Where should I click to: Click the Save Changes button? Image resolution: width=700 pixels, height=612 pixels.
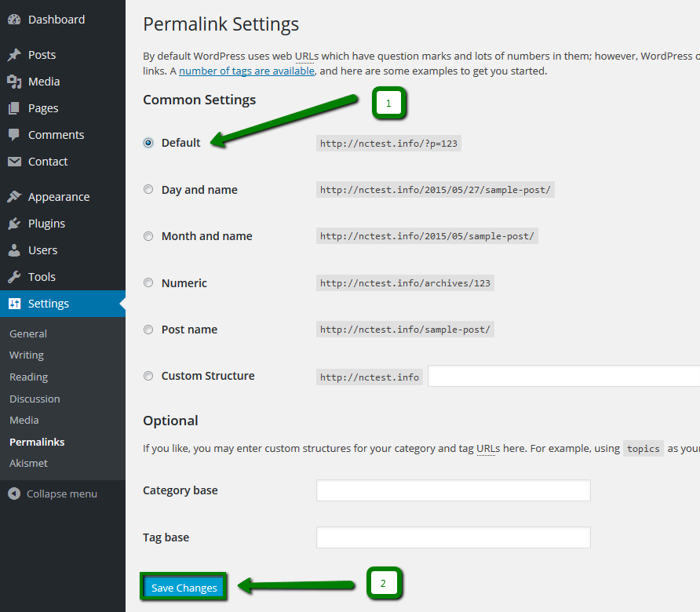point(184,588)
